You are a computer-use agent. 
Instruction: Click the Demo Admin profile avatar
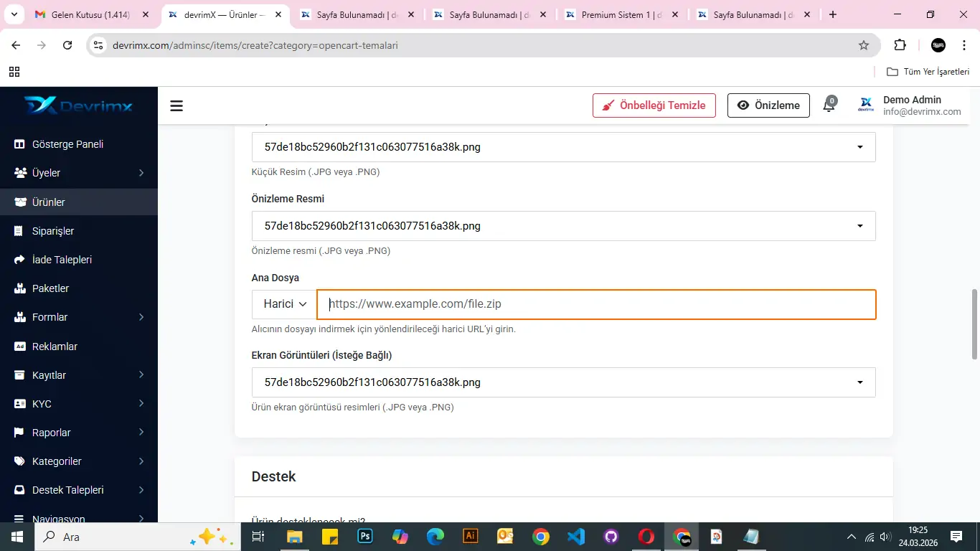pyautogui.click(x=866, y=105)
